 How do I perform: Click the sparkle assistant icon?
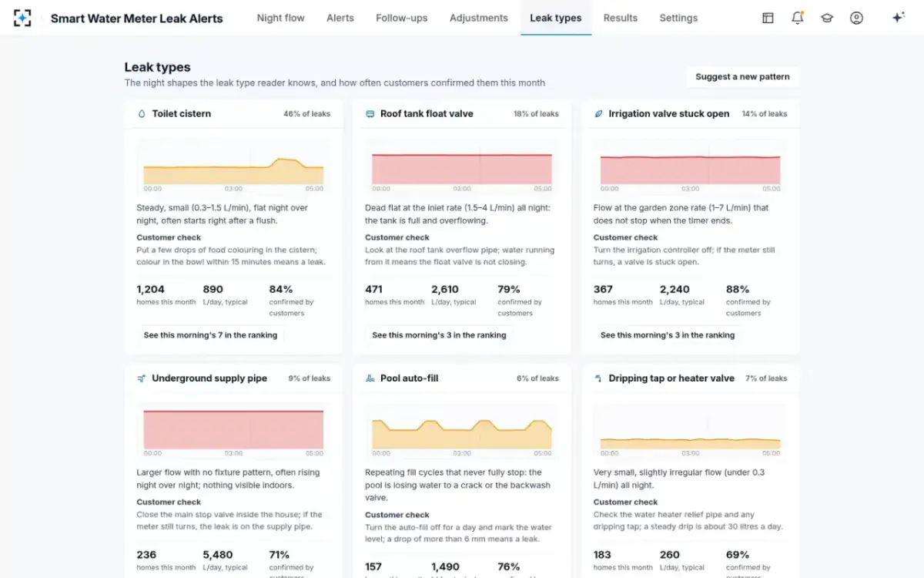pos(898,18)
